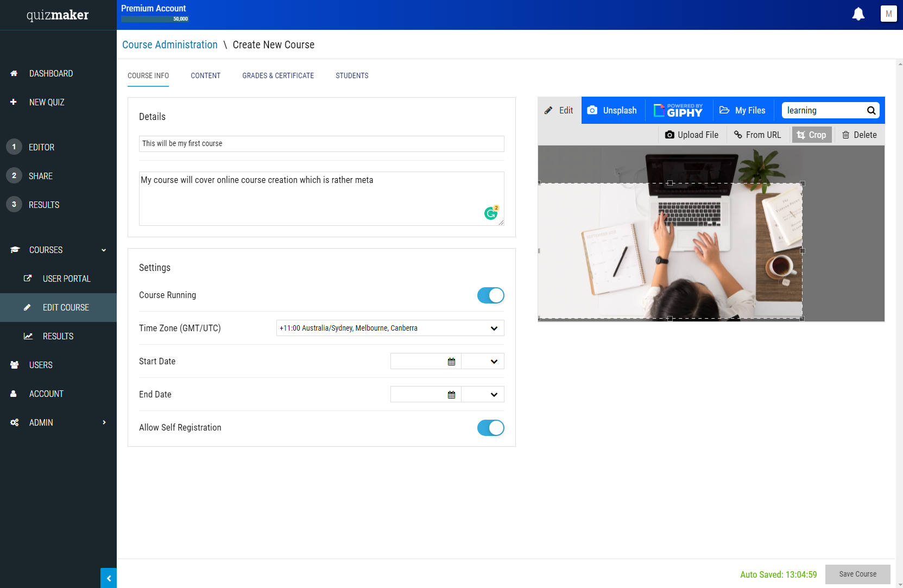Open the End Date calendar picker icon

point(451,395)
